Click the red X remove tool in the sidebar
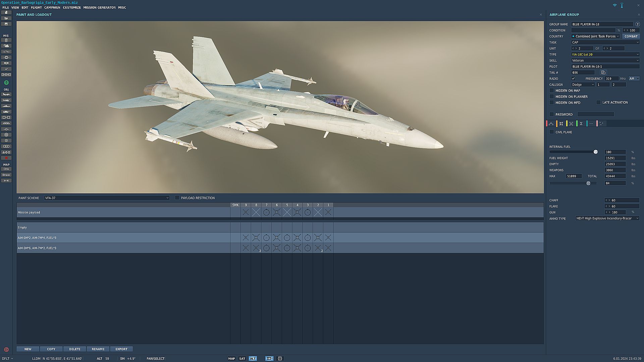Image resolution: width=644 pixels, height=362 pixels. coord(6,158)
